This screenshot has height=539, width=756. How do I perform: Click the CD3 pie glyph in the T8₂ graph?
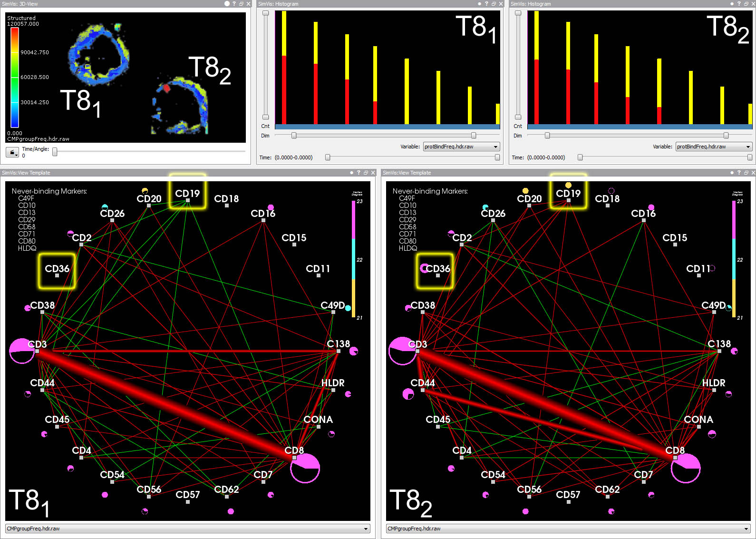[403, 351]
